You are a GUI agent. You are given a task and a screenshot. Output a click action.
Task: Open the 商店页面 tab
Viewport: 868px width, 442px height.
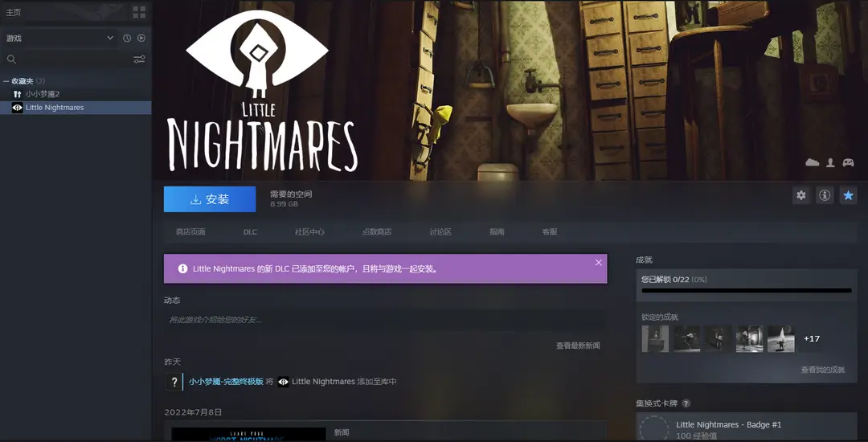pos(190,231)
